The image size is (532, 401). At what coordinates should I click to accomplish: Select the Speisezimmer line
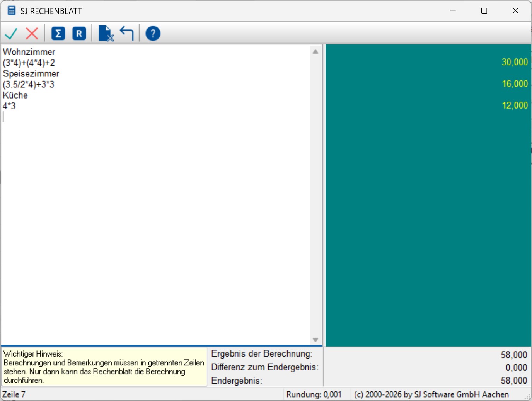click(31, 73)
